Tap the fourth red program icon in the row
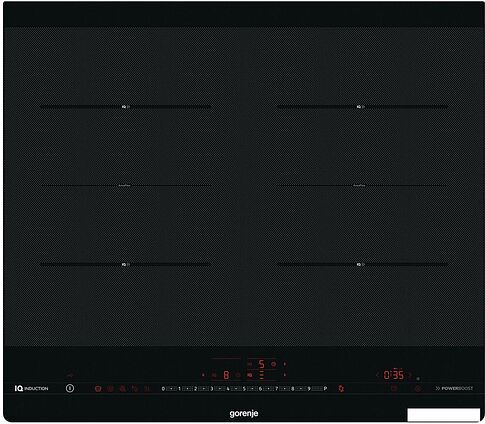485x424 pixels. click(135, 389)
